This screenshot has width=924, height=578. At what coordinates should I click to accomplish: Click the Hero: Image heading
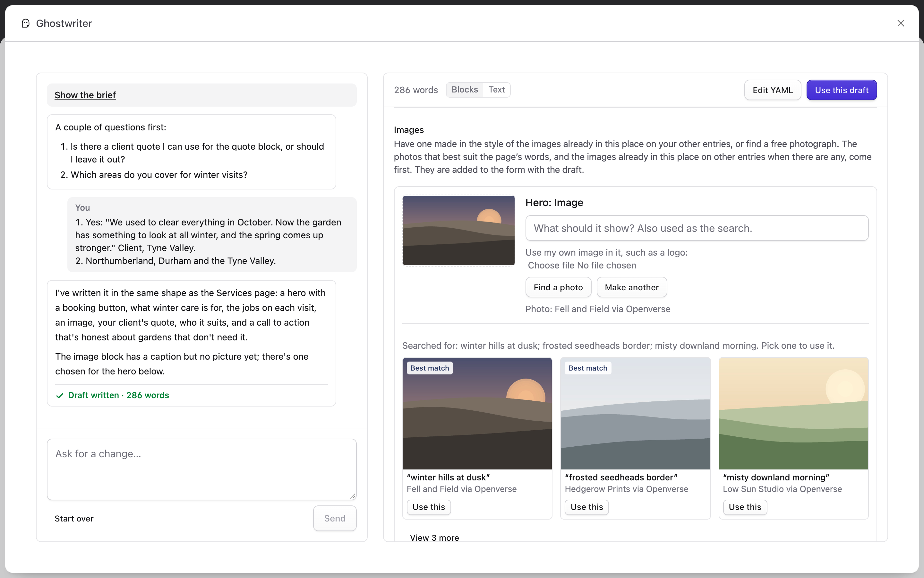click(x=554, y=203)
